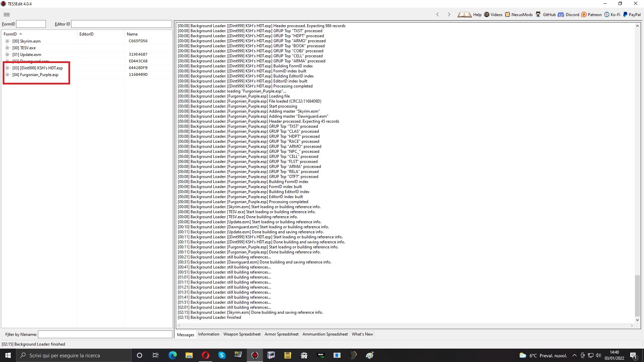
Task: Click log line '[Skyrim.esm] Done building and saving reference info'
Action: click(x=250, y=313)
